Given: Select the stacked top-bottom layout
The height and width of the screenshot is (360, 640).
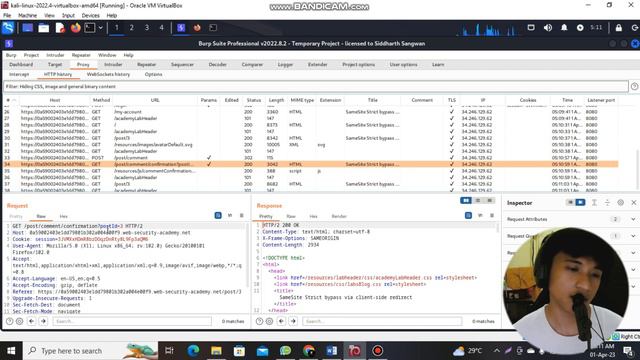Looking at the screenshot, I should tap(478, 200).
